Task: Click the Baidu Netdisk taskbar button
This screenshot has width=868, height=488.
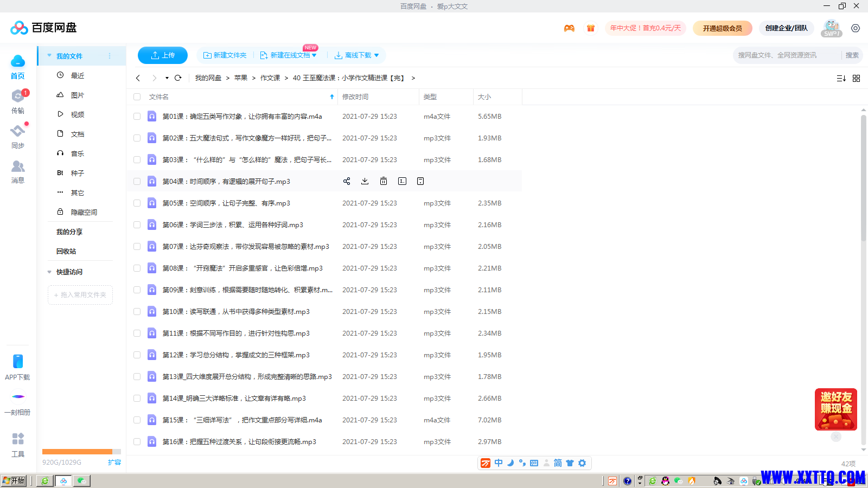Action: [64, 481]
